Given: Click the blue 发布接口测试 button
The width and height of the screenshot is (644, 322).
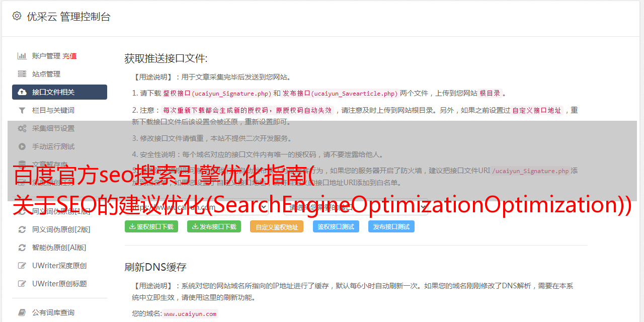Looking at the screenshot, I should click(391, 226).
